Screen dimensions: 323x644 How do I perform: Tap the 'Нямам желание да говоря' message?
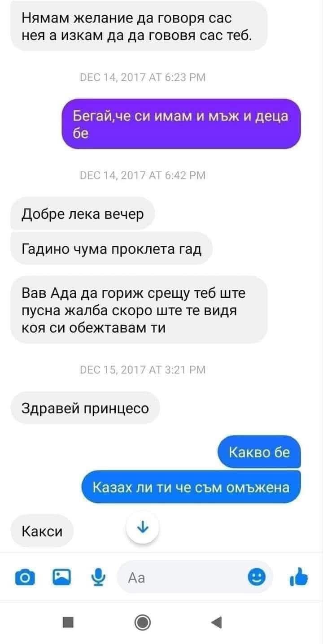(x=139, y=26)
